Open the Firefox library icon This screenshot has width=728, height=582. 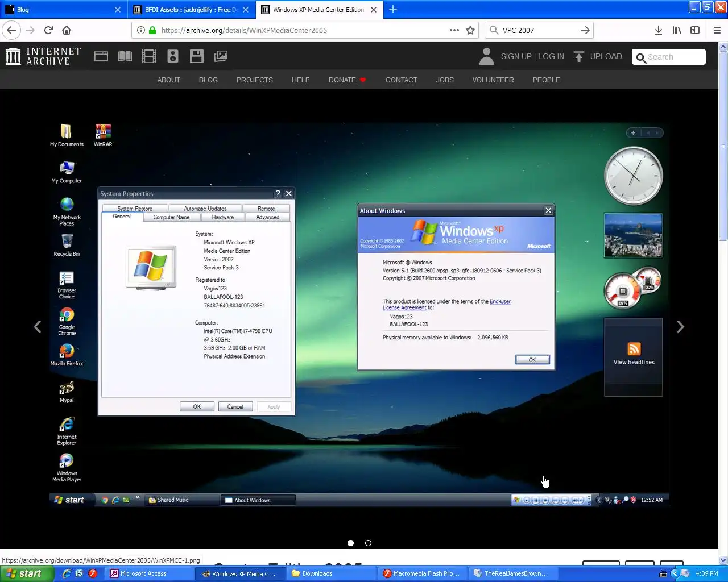(x=677, y=30)
